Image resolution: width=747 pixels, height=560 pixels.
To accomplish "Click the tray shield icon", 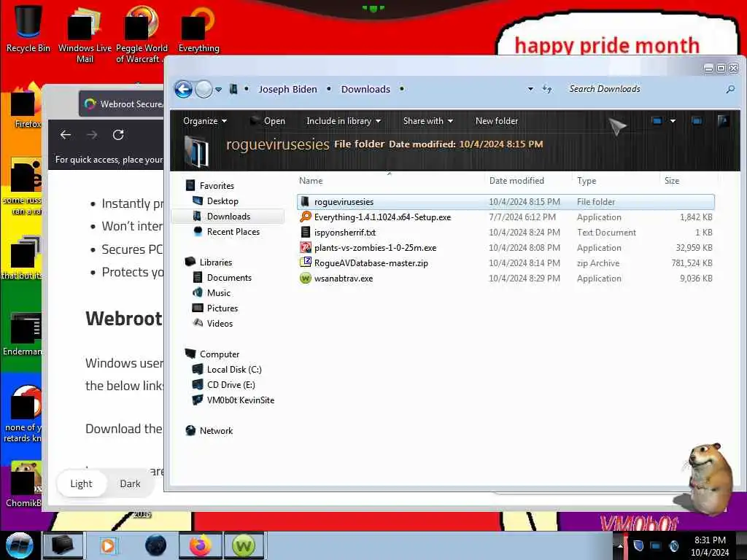I will pos(639,545).
